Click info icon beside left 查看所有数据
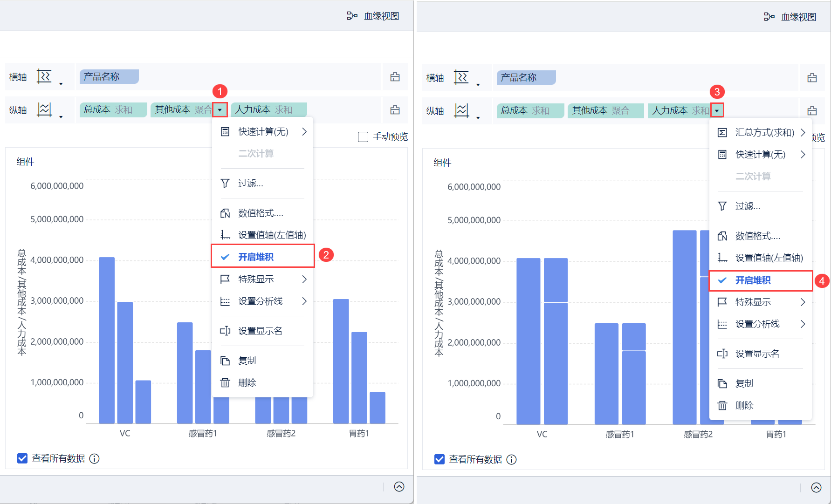 point(95,459)
